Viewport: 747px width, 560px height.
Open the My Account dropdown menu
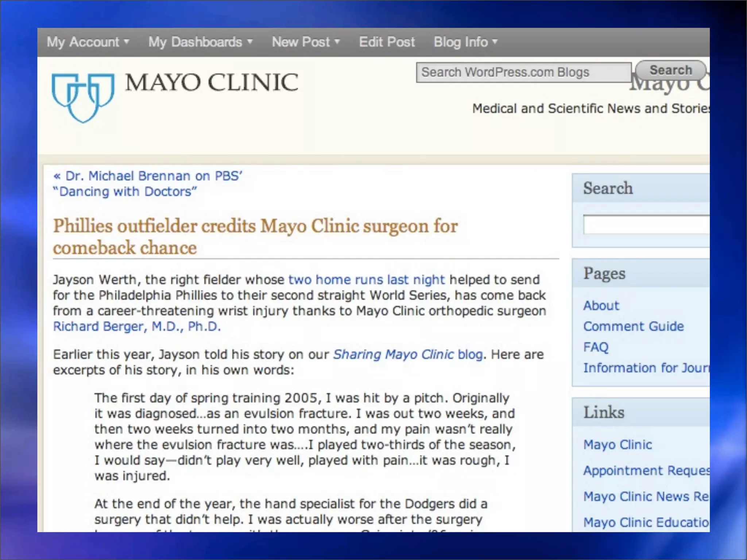point(88,42)
